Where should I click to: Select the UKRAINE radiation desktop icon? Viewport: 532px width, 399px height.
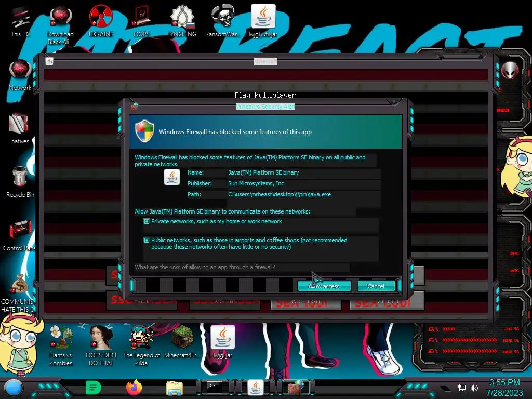[x=101, y=21]
